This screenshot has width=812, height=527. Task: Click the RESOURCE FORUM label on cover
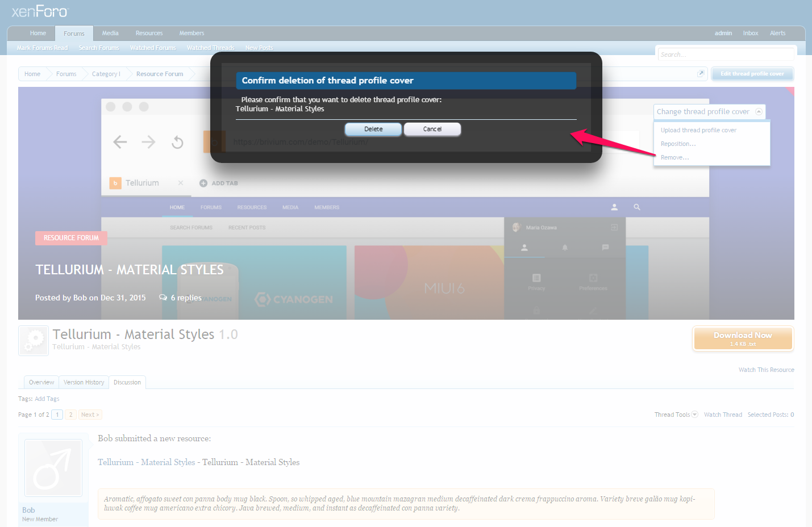[71, 238]
